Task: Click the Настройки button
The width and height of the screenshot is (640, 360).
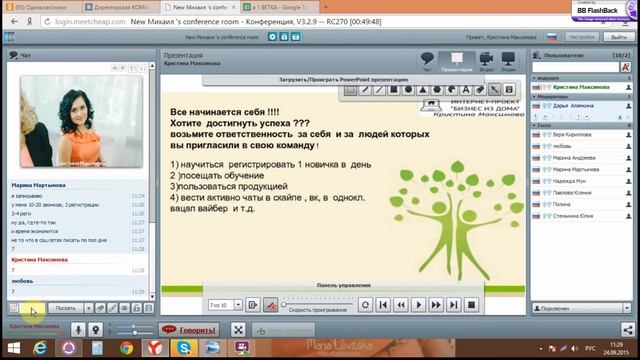Action: [582, 37]
